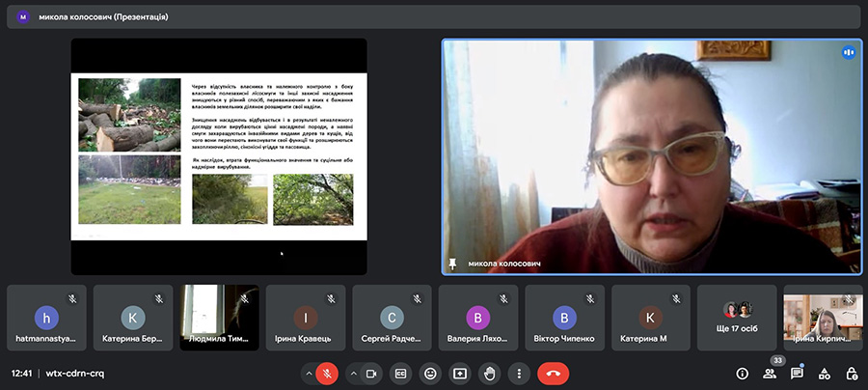Select the Ірина Кравець participant tile
Image resolution: width=868 pixels, height=390 pixels.
click(306, 318)
